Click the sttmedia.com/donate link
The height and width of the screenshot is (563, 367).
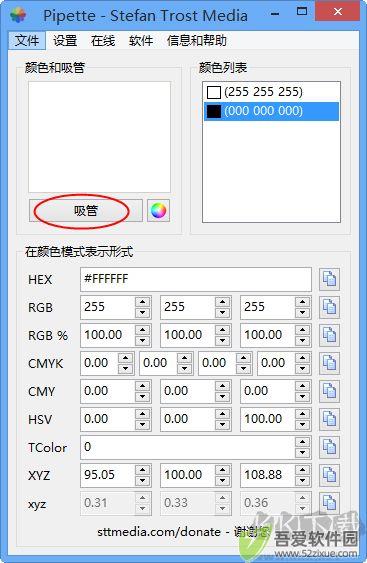159,532
